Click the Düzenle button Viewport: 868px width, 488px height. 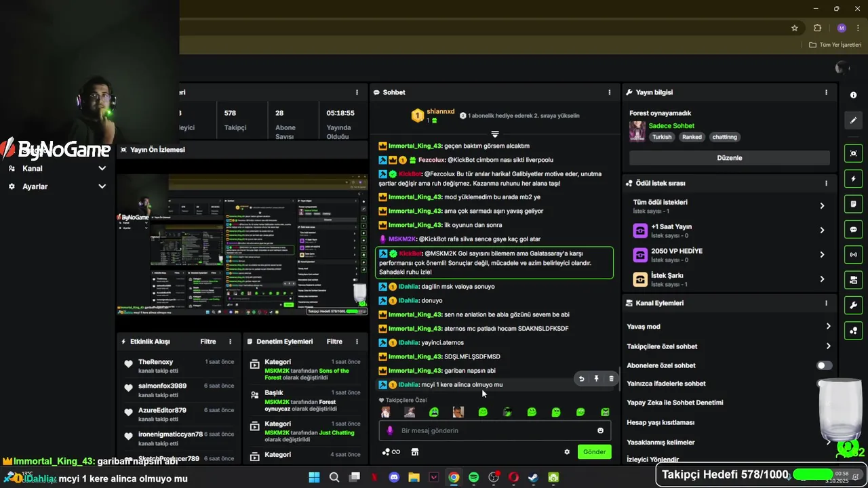730,158
